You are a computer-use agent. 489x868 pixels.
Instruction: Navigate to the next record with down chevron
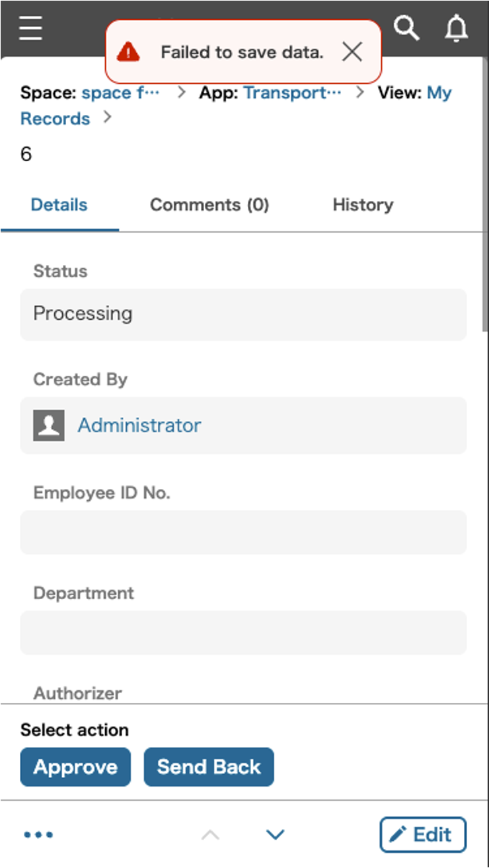pos(275,834)
